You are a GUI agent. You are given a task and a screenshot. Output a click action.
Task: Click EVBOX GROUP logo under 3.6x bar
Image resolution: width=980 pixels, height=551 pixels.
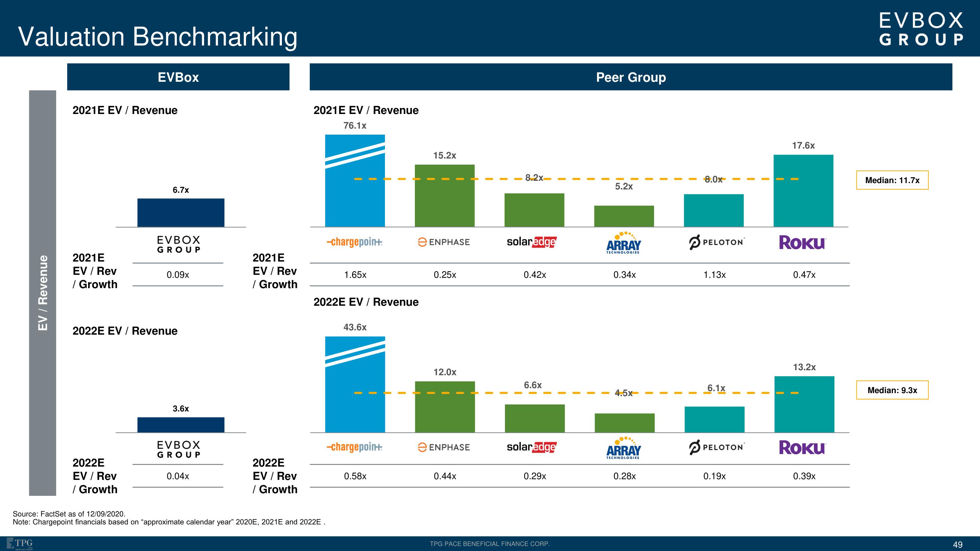tap(179, 449)
